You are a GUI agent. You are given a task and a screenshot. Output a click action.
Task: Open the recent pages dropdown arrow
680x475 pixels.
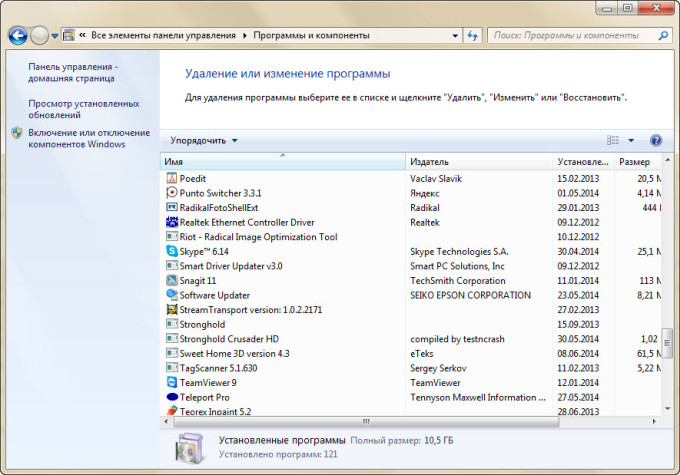point(55,36)
